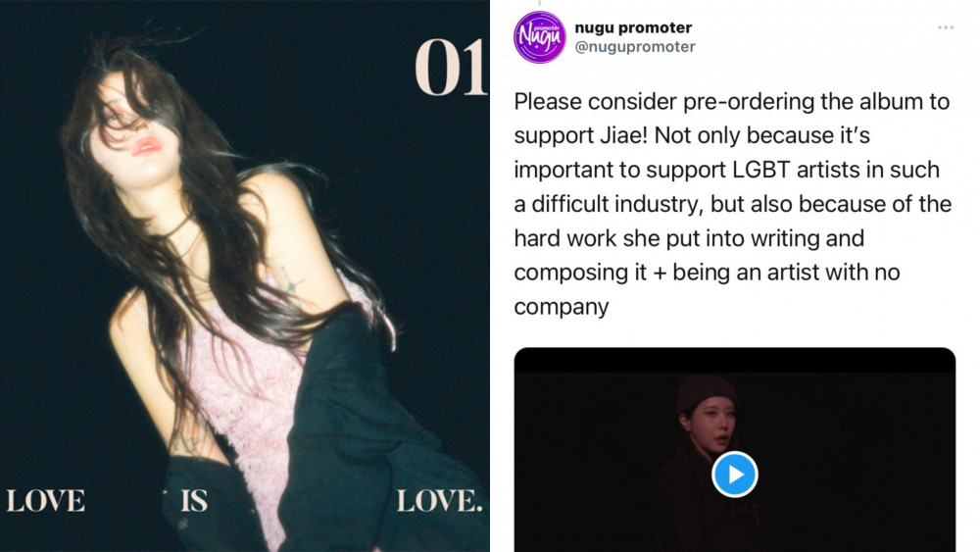Open the Nugu promoter profile avatar
The image size is (980, 552).
pos(539,37)
